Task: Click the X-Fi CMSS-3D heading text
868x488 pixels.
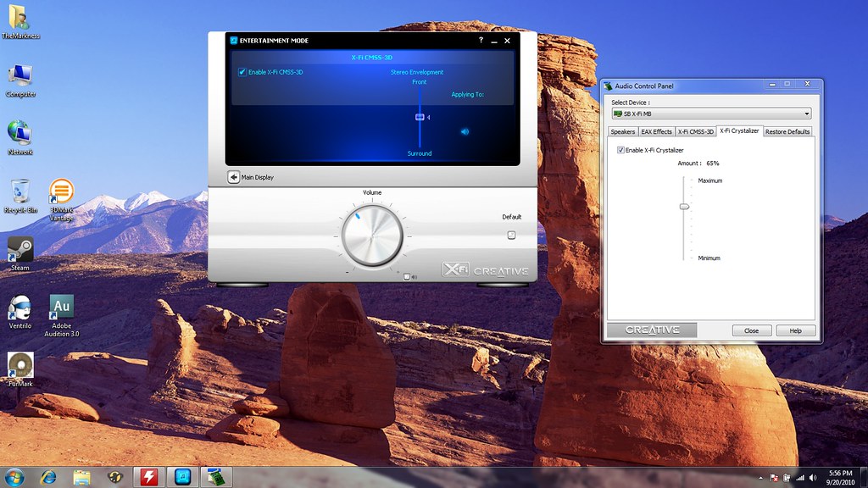Action: coord(372,58)
